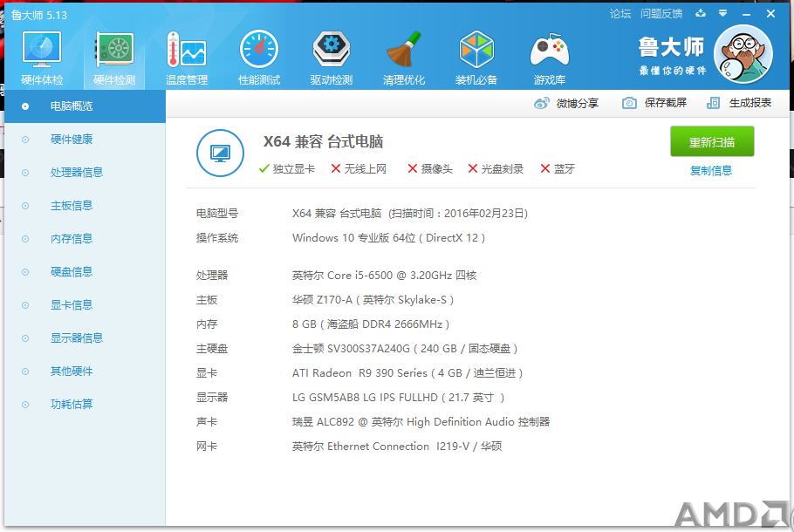This screenshot has height=532, width=794.
Task: Click the 8 GB 海盗船 DDR4 memory value
Action: coord(371,324)
